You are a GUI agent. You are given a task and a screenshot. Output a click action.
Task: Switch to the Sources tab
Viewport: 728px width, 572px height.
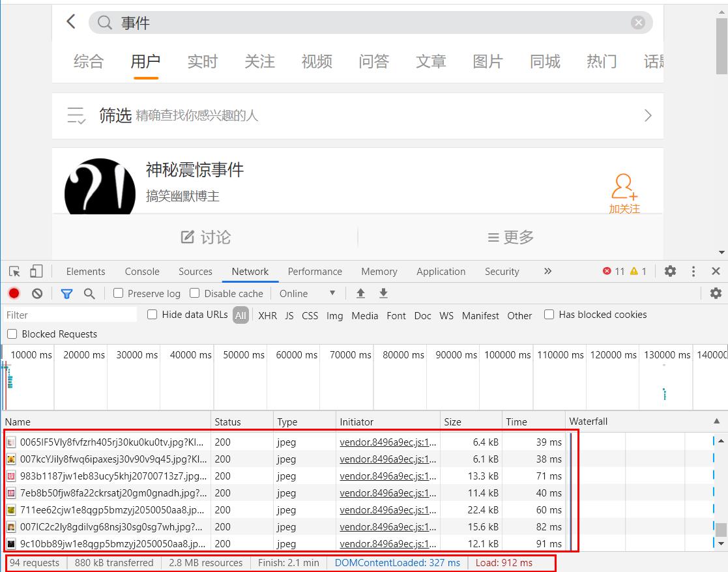196,272
